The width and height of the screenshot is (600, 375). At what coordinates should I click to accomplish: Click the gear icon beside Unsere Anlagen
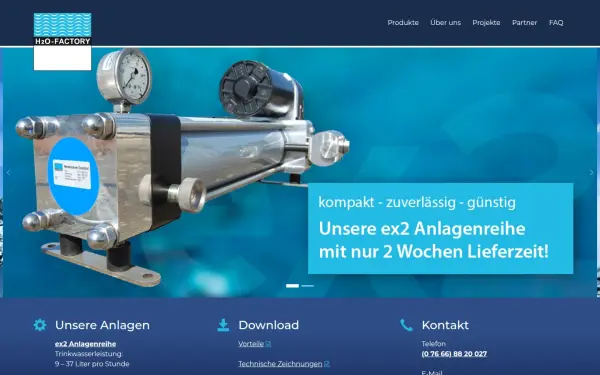click(40, 325)
